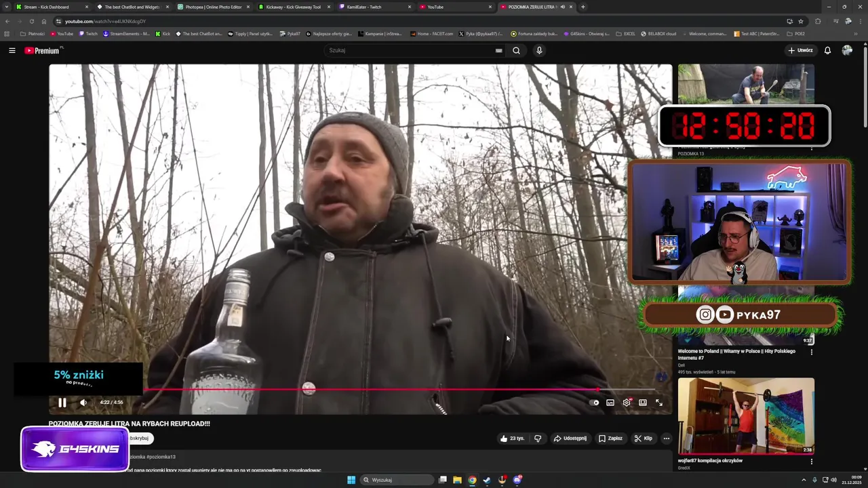Image resolution: width=868 pixels, height=488 pixels.
Task: Open Steam from the taskbar
Action: pos(487,480)
